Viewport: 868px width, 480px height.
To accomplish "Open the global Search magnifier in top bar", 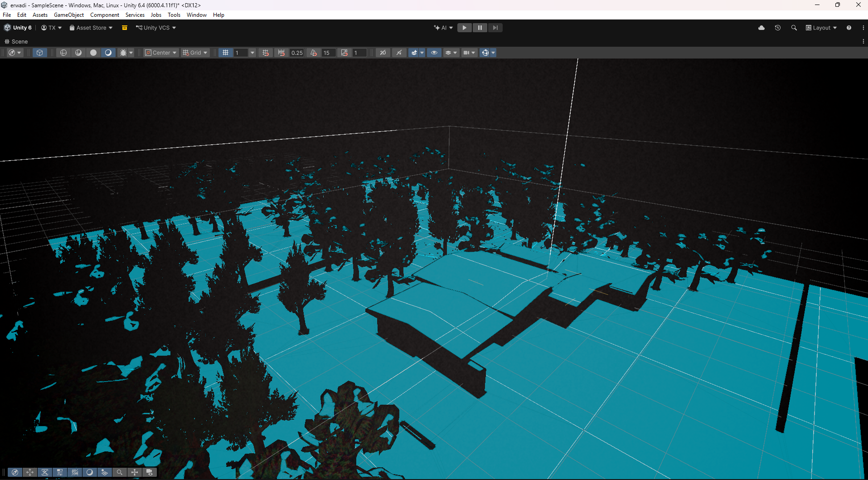I will [x=794, y=28].
